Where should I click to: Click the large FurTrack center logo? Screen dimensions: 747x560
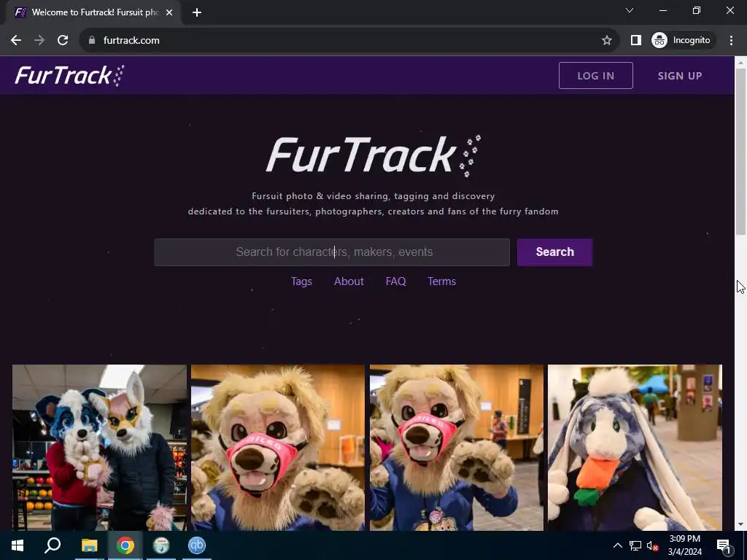(x=373, y=156)
